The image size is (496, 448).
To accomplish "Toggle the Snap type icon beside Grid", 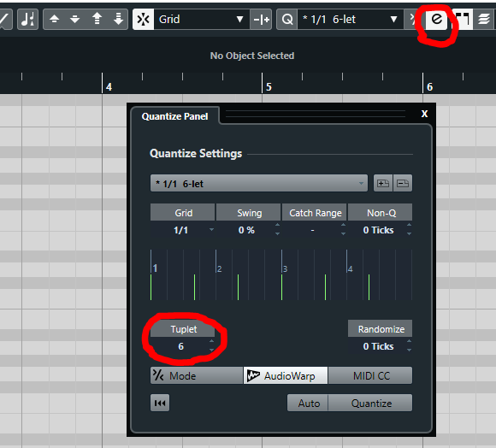I will pyautogui.click(x=144, y=20).
